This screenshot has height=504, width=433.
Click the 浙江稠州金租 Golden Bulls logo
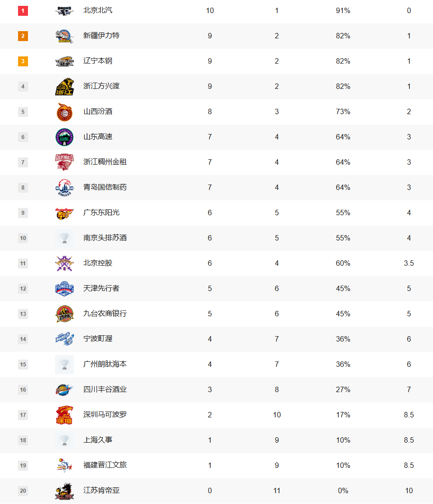tap(64, 162)
